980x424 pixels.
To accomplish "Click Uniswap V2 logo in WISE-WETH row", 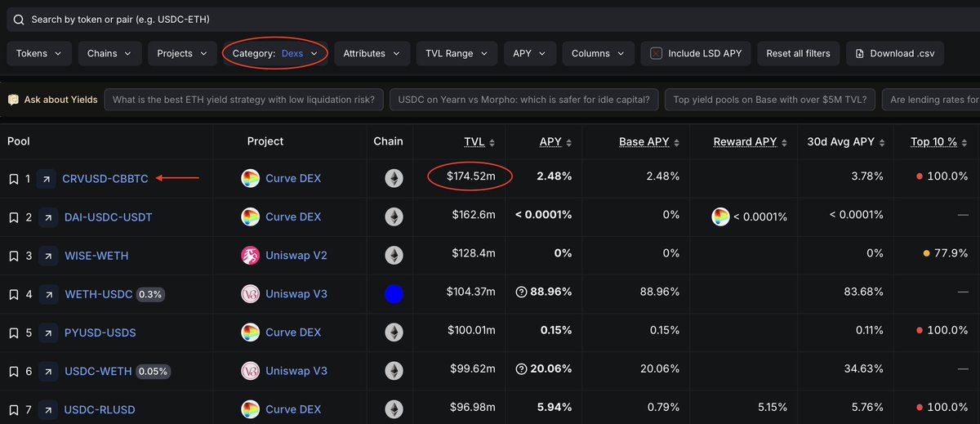I will point(251,256).
